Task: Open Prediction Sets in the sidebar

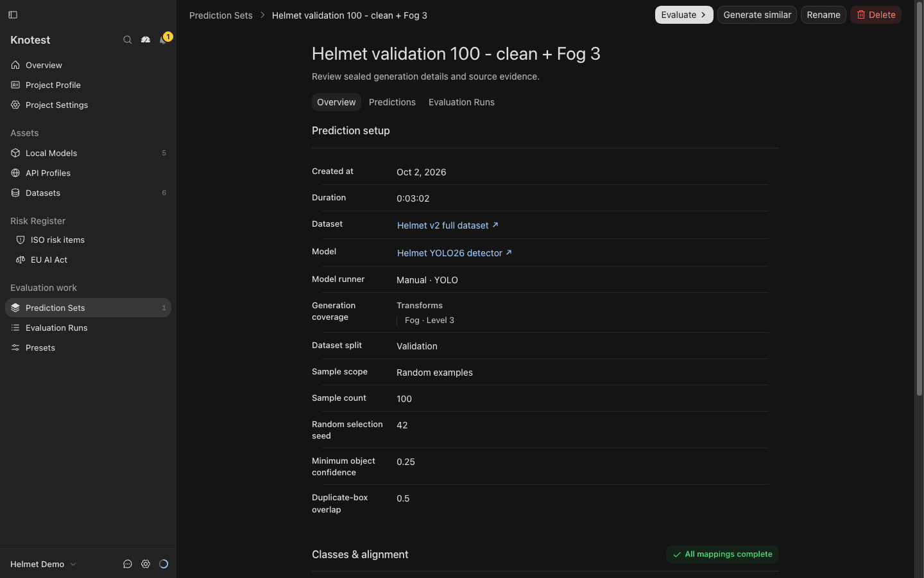Action: point(88,308)
